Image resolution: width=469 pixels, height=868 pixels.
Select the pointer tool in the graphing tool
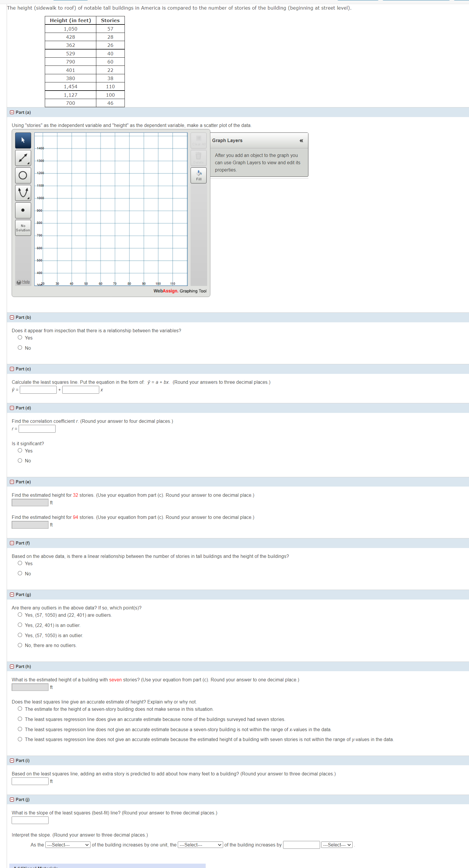pos(23,140)
